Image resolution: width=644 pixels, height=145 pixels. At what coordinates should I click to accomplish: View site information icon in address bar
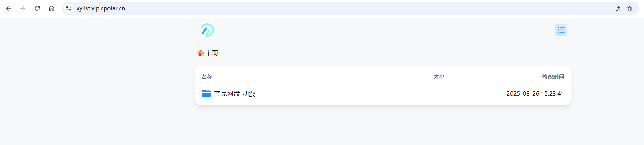[x=69, y=8]
